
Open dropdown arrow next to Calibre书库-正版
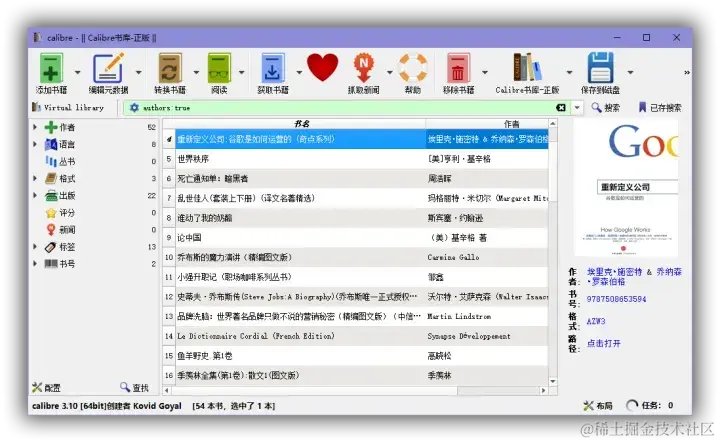569,72
